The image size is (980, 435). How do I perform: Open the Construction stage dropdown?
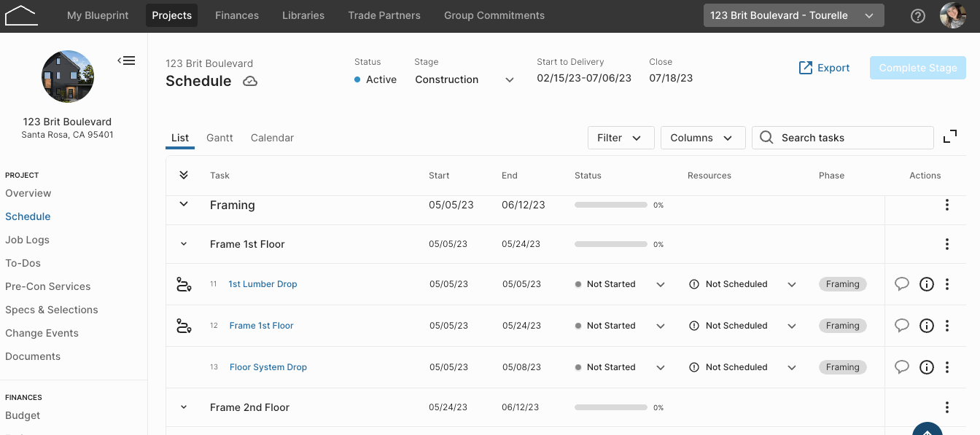coord(464,79)
